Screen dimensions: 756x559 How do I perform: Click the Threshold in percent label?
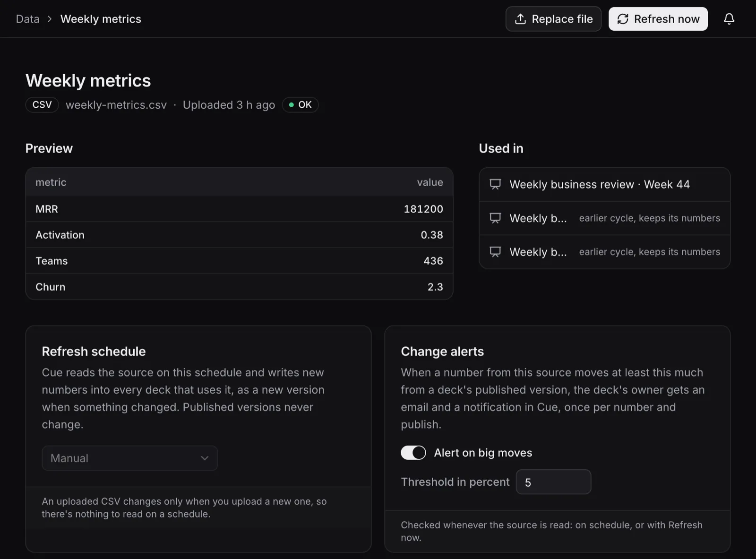(x=455, y=482)
